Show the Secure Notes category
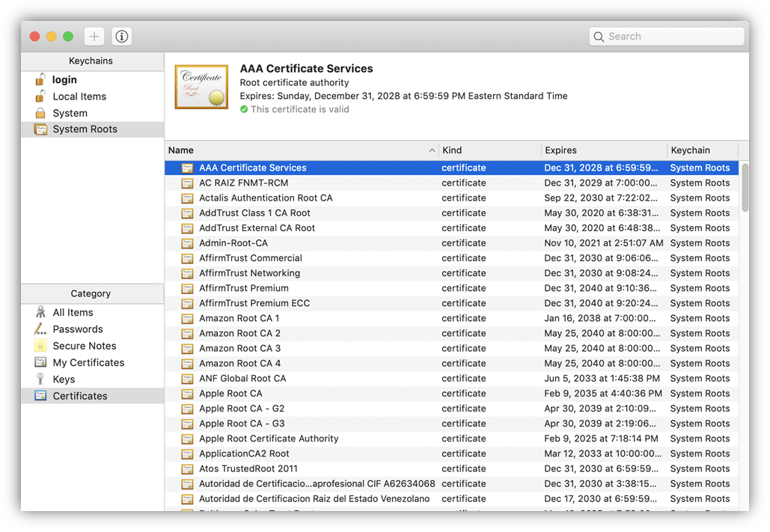The height and width of the screenshot is (532, 770). click(92, 346)
